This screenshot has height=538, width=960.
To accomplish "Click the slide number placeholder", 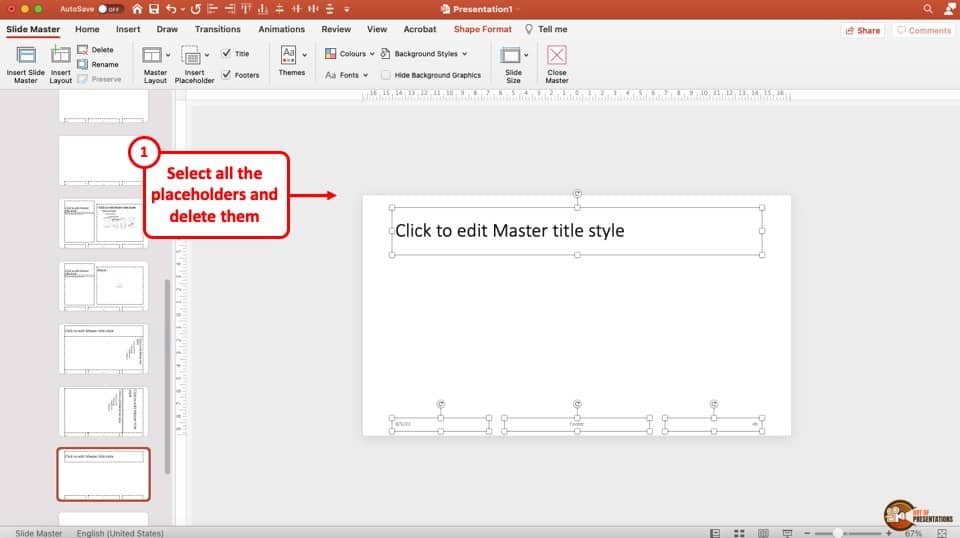I will 713,424.
